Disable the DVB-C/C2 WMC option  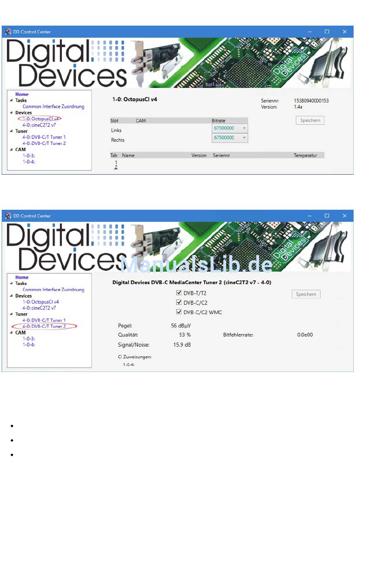coord(179,312)
